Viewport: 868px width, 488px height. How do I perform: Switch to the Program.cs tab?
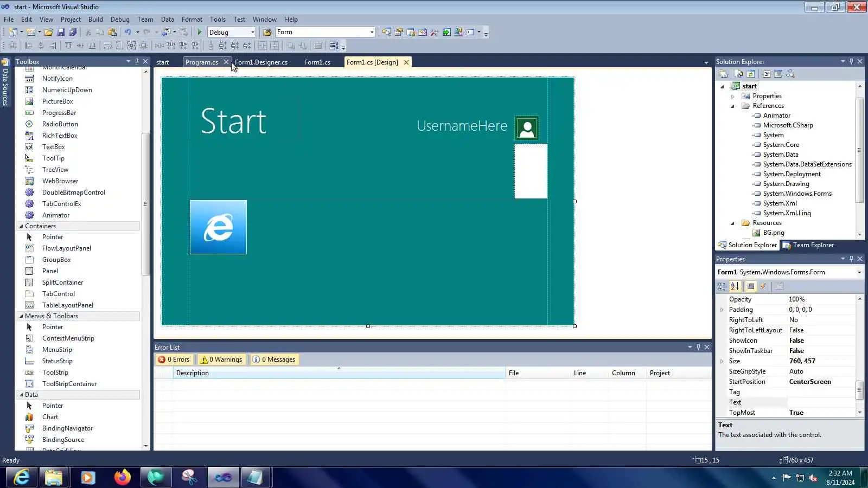[202, 62]
